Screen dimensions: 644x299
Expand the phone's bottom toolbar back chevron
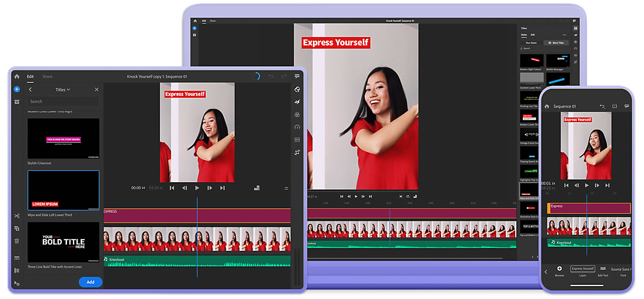[546, 271]
